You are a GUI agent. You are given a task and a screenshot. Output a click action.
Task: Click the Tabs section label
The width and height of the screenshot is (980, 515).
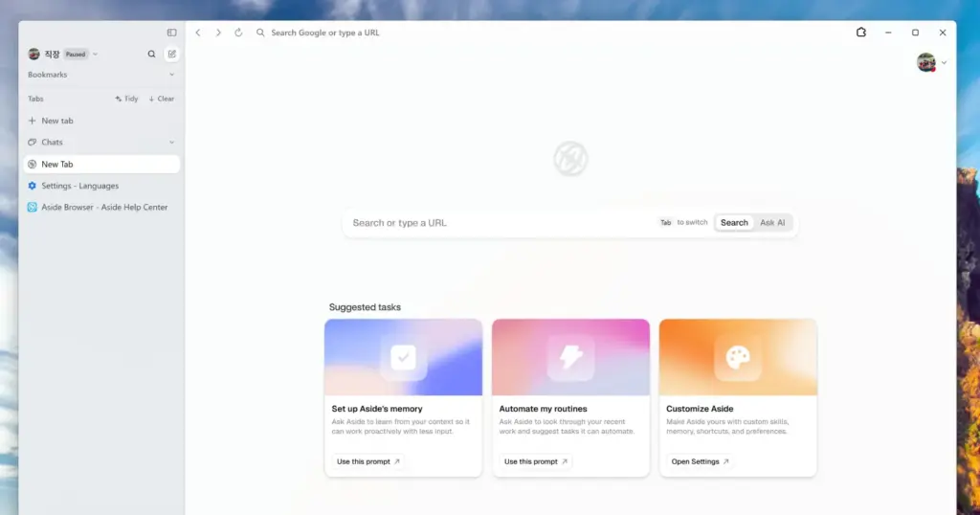click(35, 99)
